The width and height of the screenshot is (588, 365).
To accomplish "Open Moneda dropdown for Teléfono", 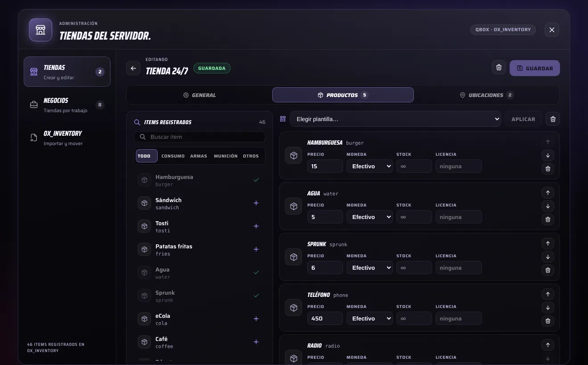I will (370, 319).
